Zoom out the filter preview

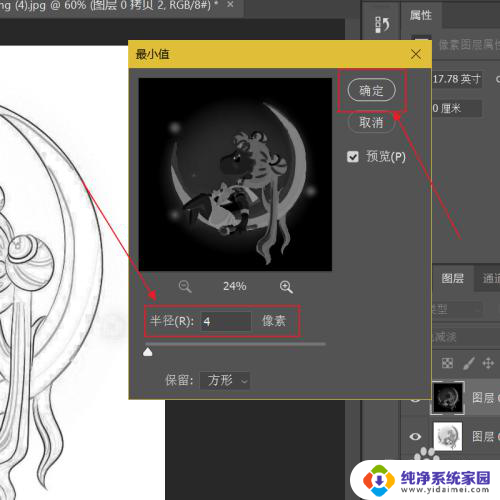pyautogui.click(x=185, y=287)
